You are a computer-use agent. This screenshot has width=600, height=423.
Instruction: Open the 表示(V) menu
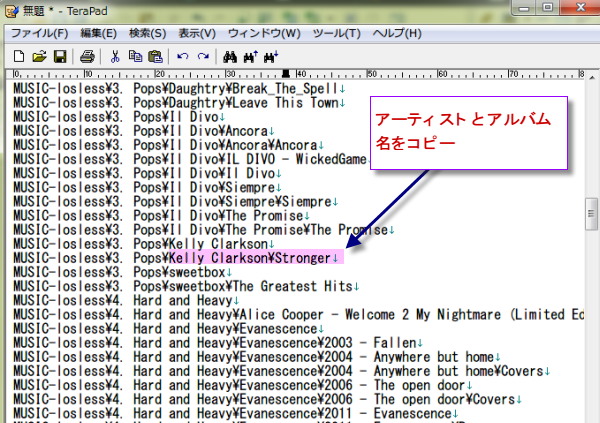[196, 33]
